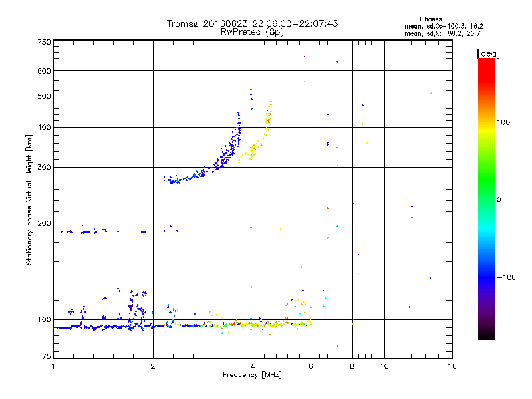This screenshot has height=399, width=532.
Task: Click the y-axis tick '300'
Action: pyautogui.click(x=45, y=168)
